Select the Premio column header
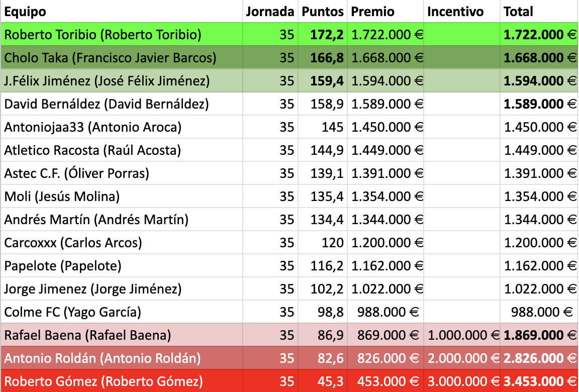Image resolution: width=579 pixels, height=392 pixels. click(373, 12)
